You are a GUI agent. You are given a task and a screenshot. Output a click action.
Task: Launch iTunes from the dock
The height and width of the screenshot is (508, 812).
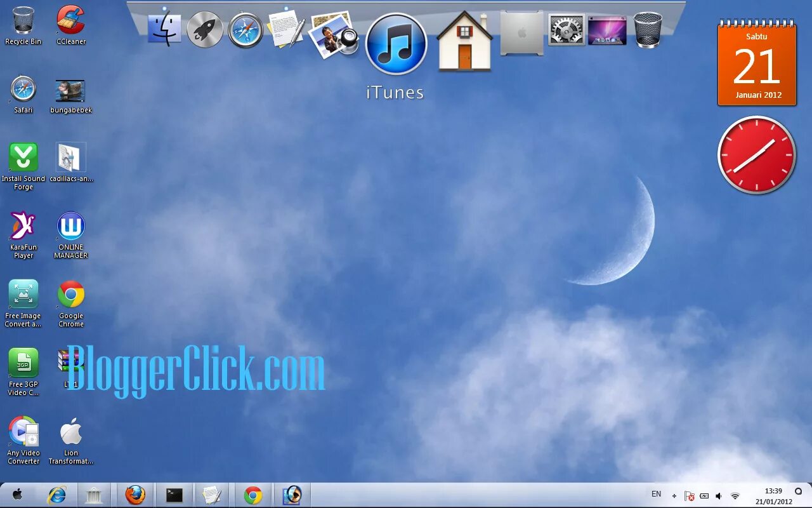tap(396, 44)
